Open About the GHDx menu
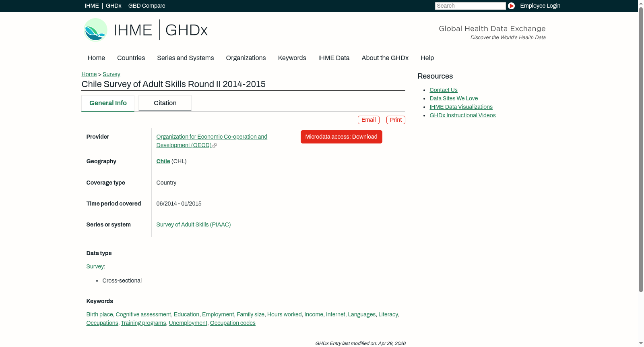 [385, 58]
